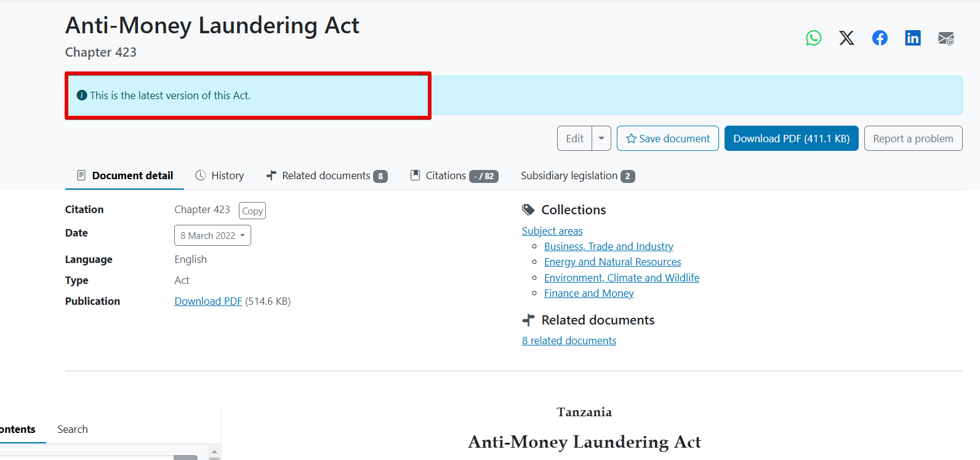This screenshot has height=460, width=980.
Task: Switch to the History tab
Action: click(x=220, y=176)
